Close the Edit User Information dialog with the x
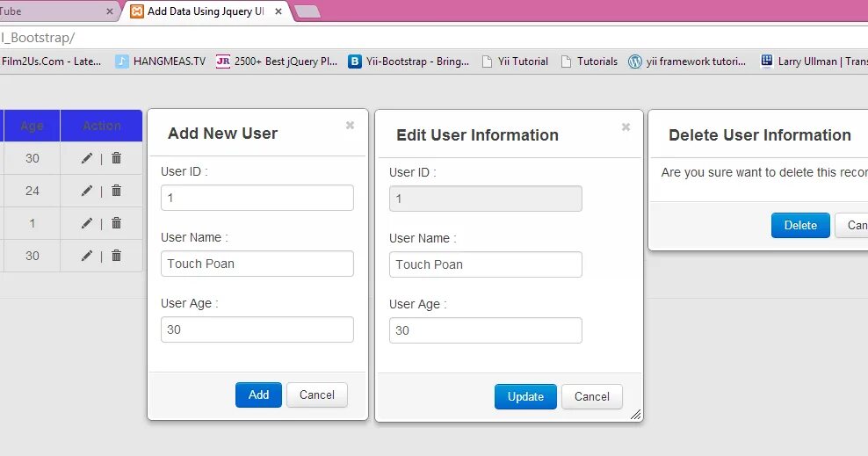The width and height of the screenshot is (868, 456). pyautogui.click(x=626, y=127)
